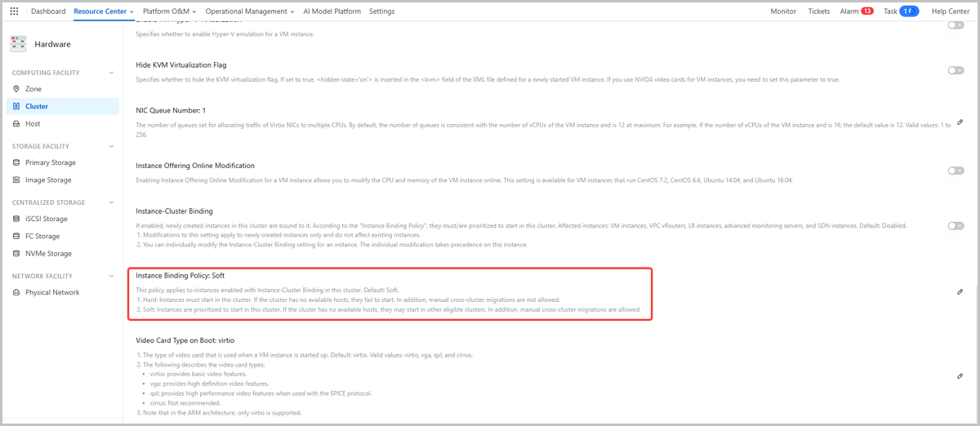Image resolution: width=980 pixels, height=426 pixels.
Task: Enable Instance Offering Online Modification
Action: [x=955, y=171]
